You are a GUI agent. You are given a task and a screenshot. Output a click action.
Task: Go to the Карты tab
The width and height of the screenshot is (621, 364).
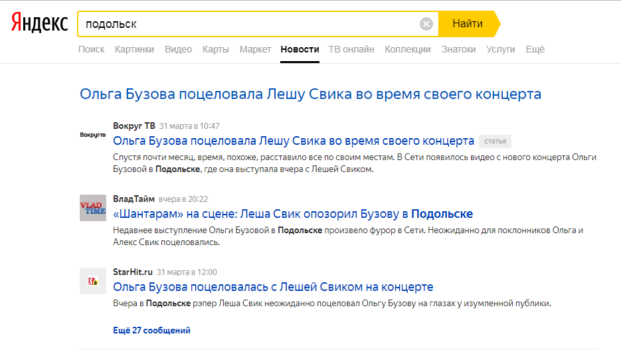216,49
